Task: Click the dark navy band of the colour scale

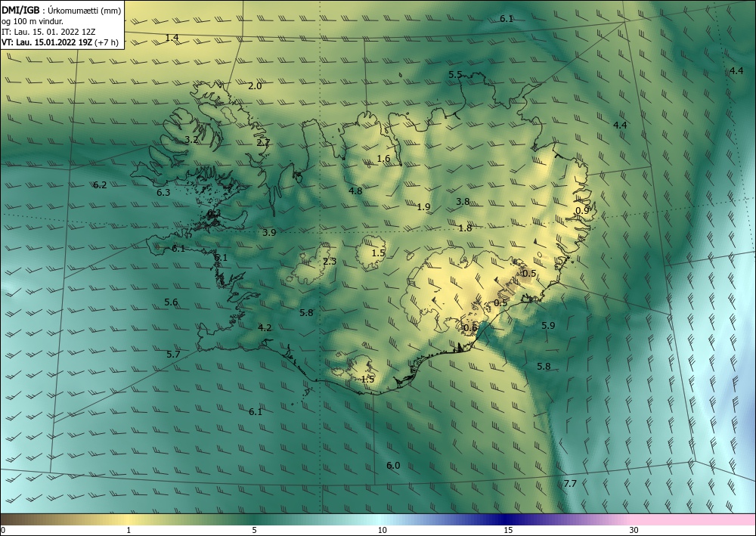Action: (x=507, y=519)
